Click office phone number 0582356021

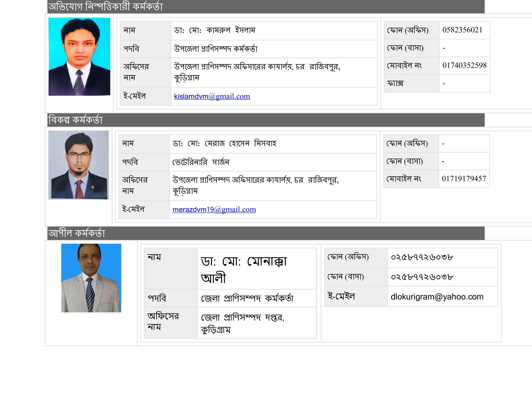462,30
